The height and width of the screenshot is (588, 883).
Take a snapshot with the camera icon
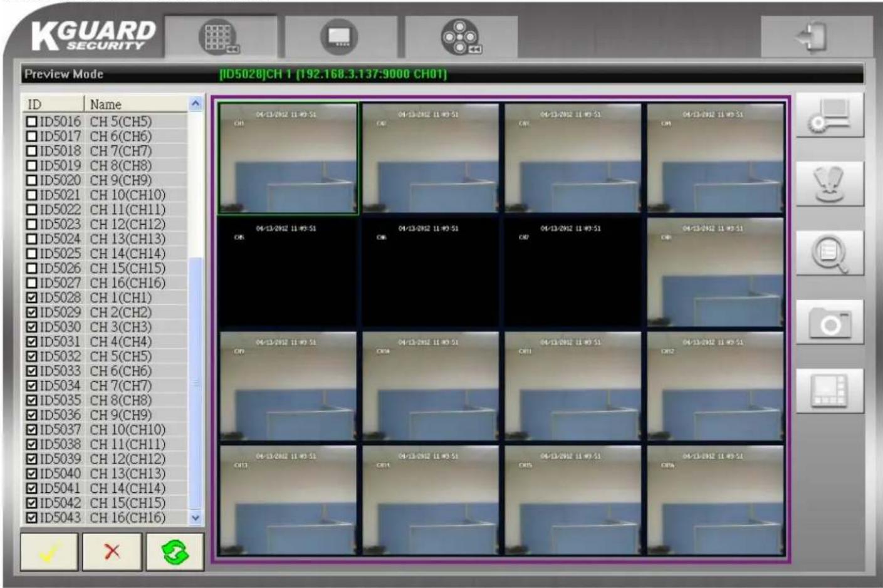pos(830,322)
